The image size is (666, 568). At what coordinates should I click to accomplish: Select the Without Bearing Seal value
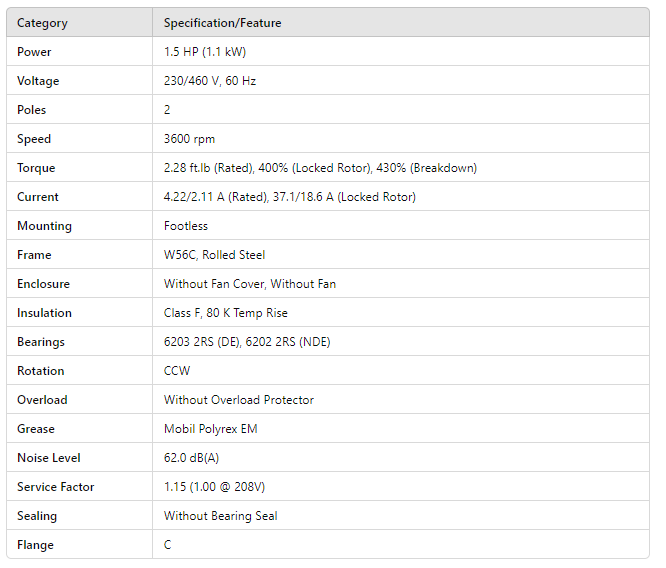tap(220, 516)
